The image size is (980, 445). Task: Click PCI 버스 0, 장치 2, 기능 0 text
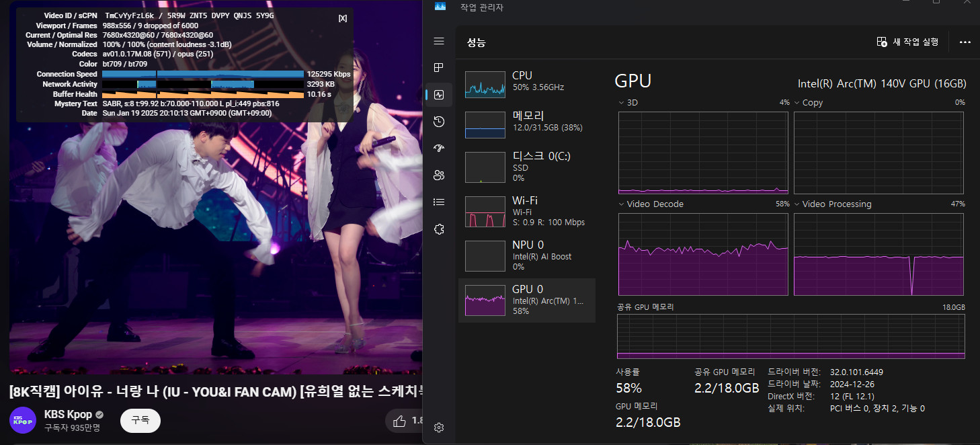tap(877, 408)
